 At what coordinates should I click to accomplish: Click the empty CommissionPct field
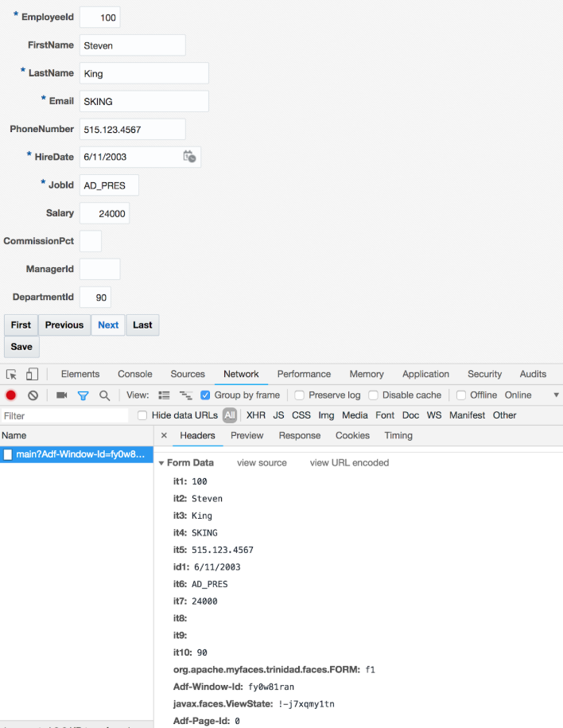coord(91,241)
